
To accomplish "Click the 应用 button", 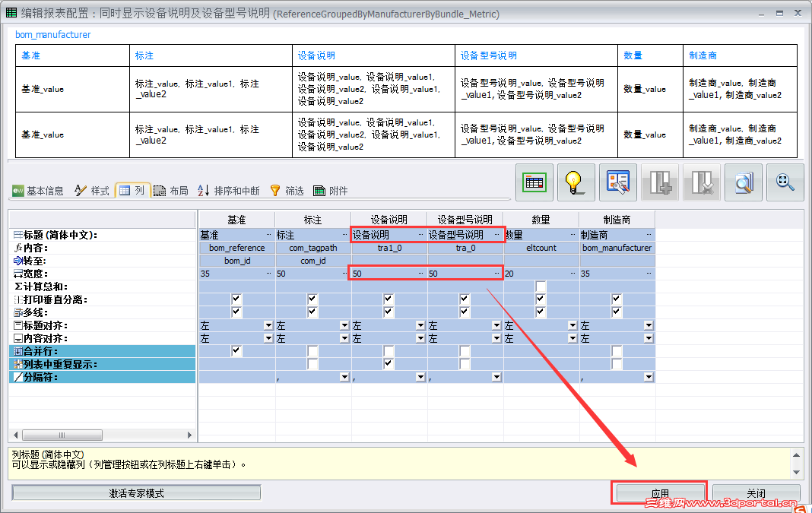I will click(658, 492).
